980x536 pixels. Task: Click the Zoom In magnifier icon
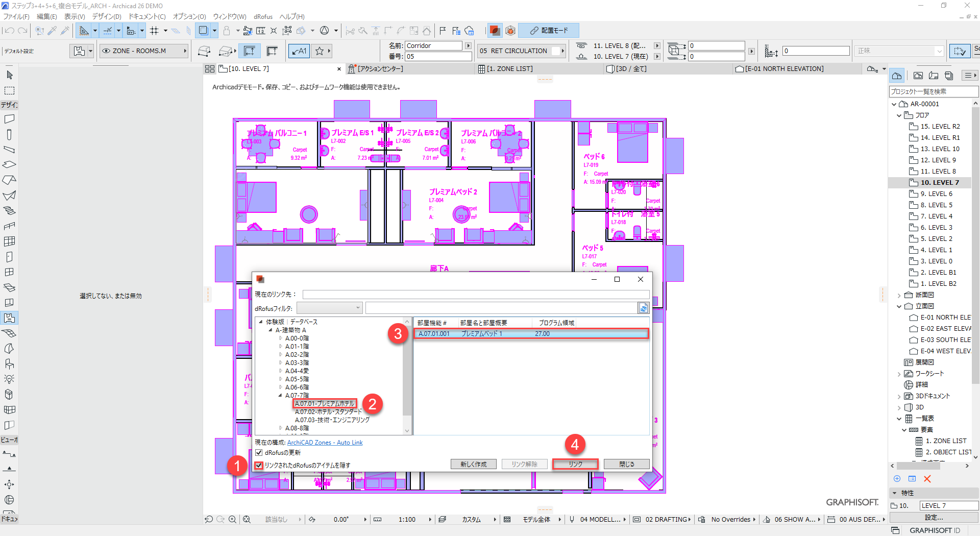233,519
